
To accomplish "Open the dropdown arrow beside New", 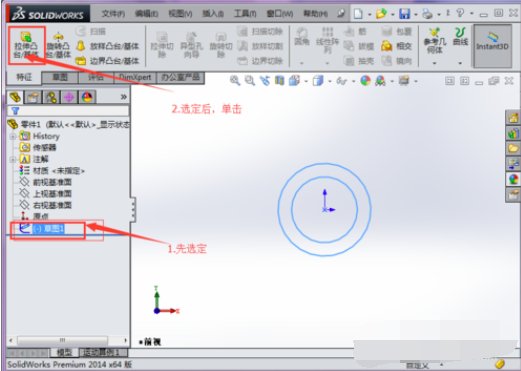I will 369,15.
